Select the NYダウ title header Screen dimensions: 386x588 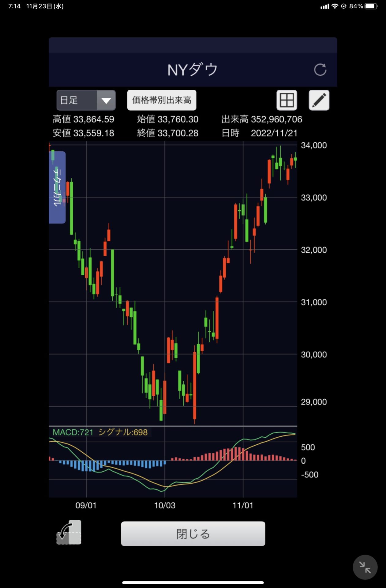coord(193,70)
